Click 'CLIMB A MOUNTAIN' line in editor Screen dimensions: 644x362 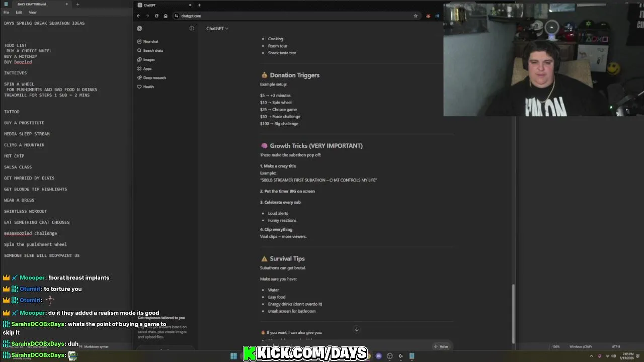(x=24, y=145)
